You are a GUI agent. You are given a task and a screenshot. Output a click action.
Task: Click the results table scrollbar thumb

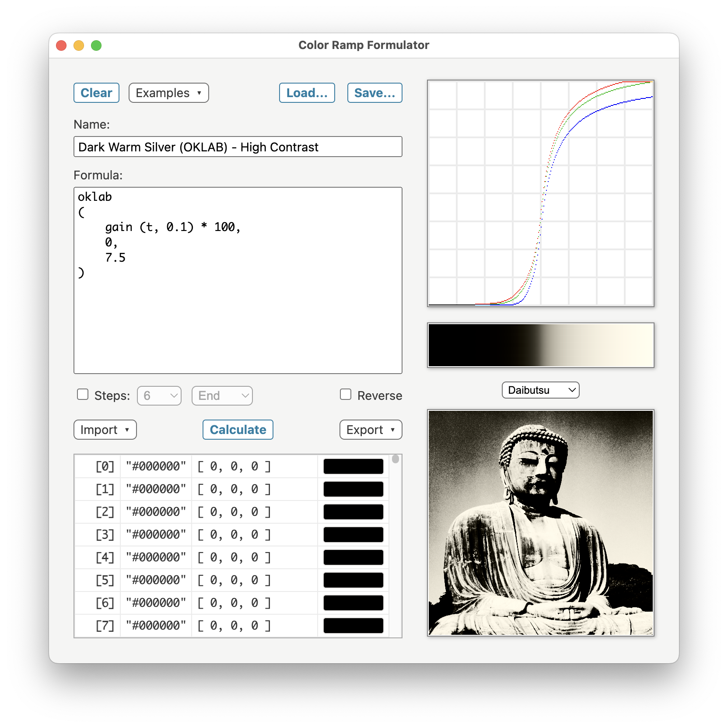[395, 459]
